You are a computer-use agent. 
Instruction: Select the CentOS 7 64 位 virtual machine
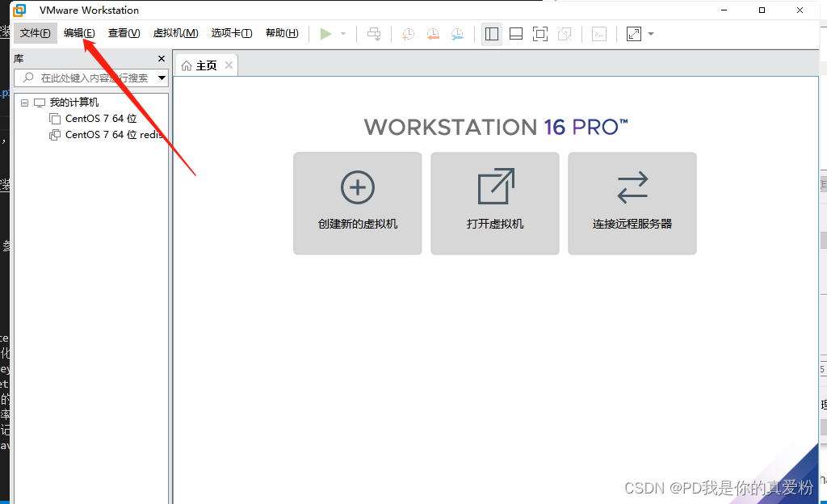click(x=101, y=119)
